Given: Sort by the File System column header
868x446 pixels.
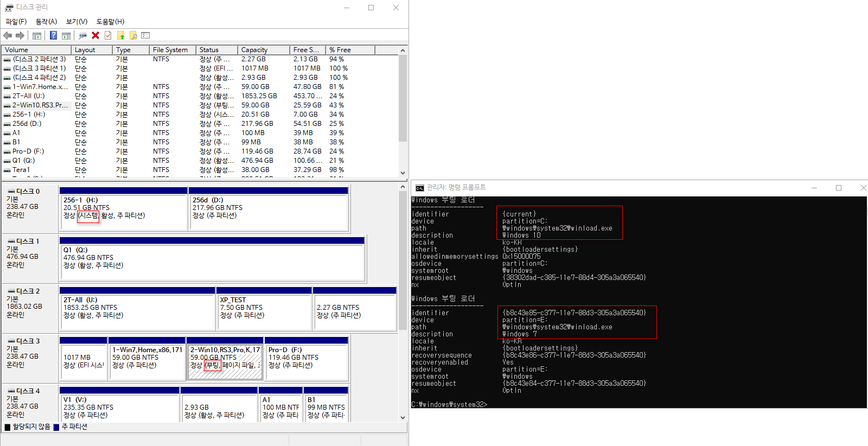Looking at the screenshot, I should pos(173,50).
